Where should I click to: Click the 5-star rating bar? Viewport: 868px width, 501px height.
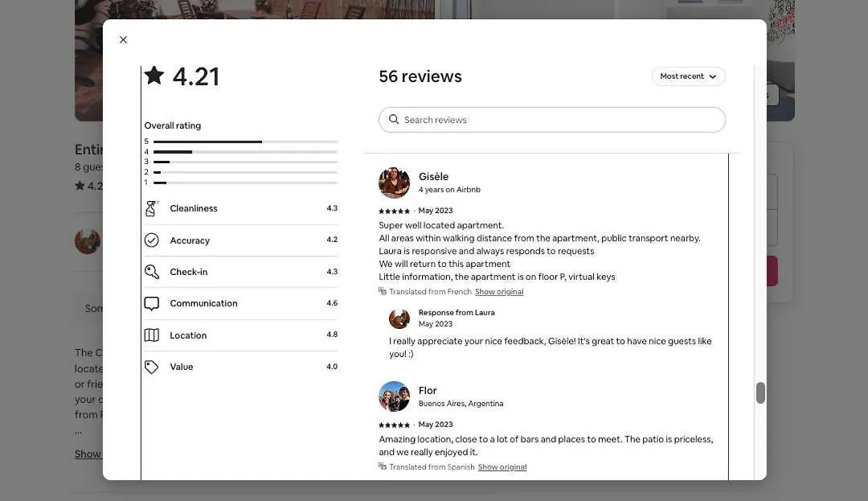point(245,142)
